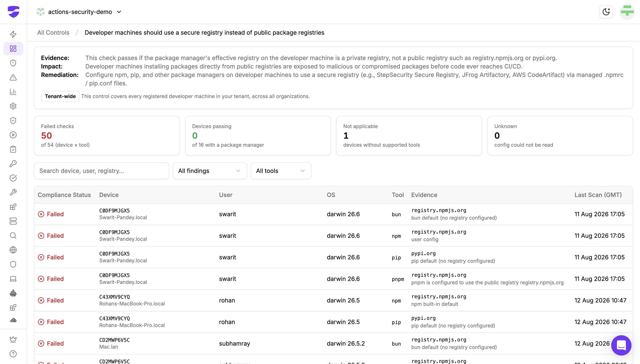The height and width of the screenshot is (364, 640).
Task: Open the blocks icon just below the robot icon
Action: click(13, 308)
